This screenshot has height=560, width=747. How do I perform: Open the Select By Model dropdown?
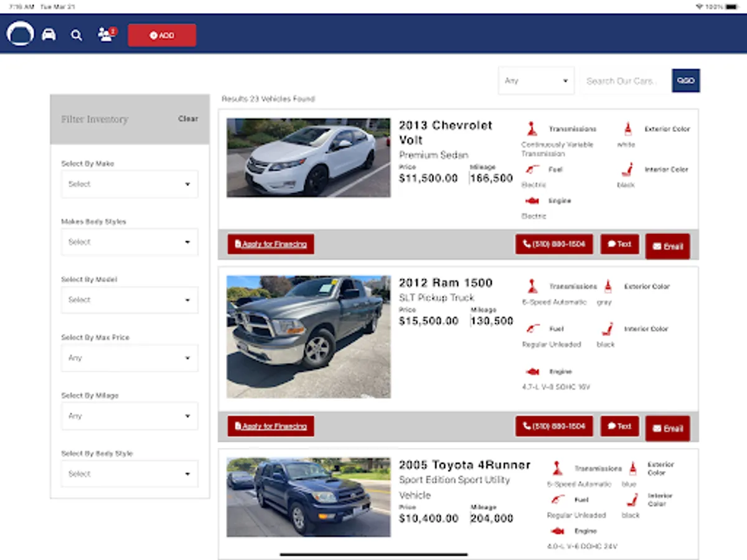129,300
